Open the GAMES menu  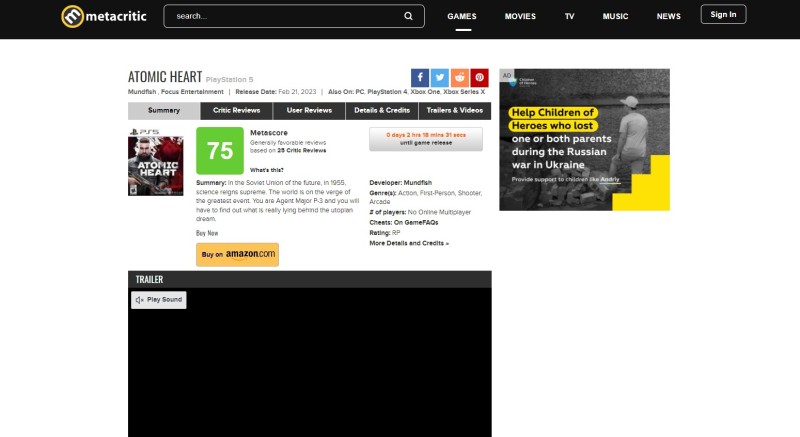coord(462,16)
